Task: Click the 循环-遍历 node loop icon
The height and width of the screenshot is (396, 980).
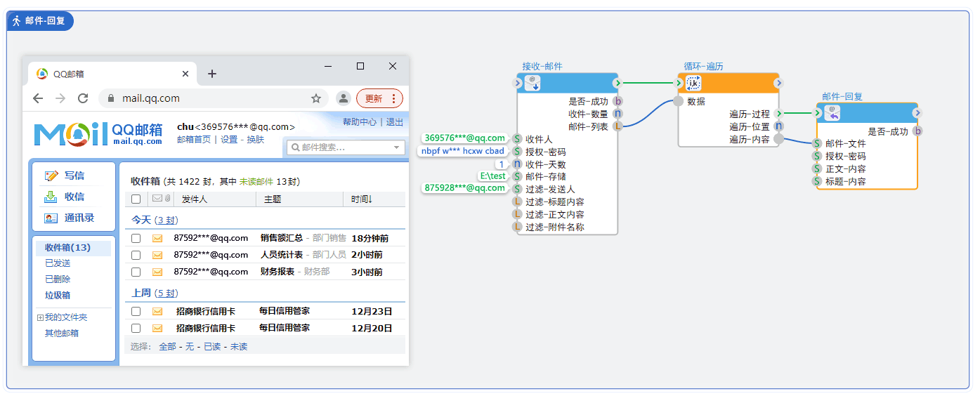Action: tap(693, 84)
